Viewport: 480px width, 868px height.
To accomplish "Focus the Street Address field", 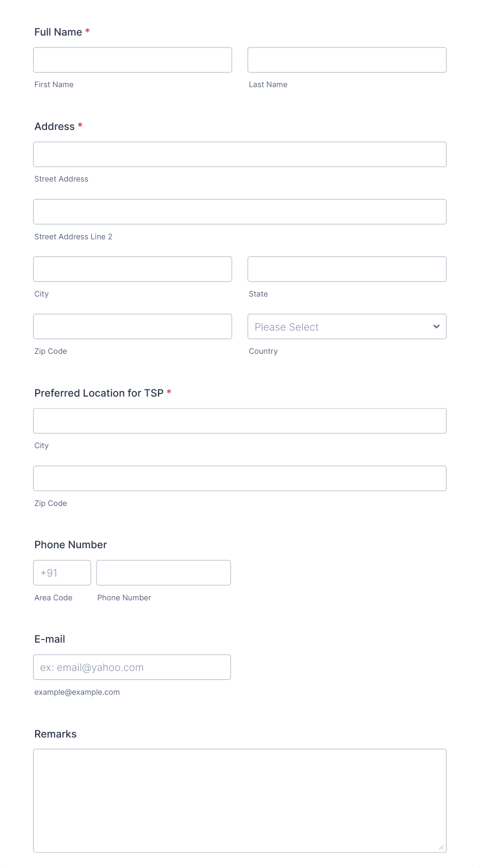I will (240, 154).
